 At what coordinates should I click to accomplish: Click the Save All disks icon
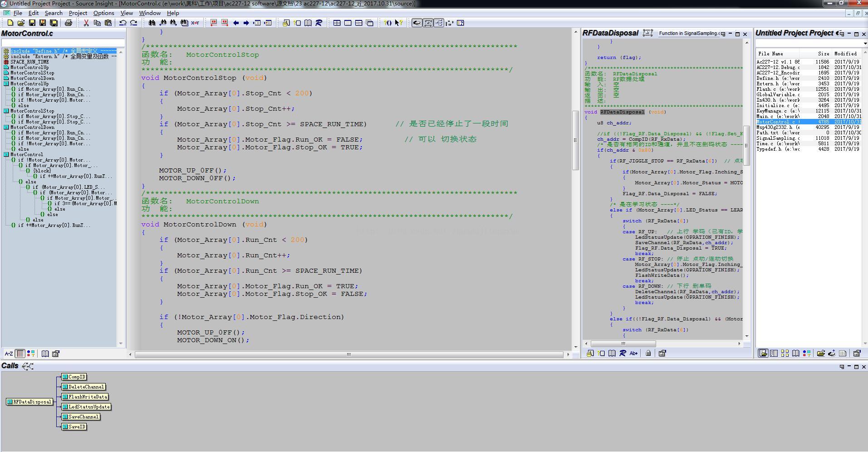pos(54,23)
